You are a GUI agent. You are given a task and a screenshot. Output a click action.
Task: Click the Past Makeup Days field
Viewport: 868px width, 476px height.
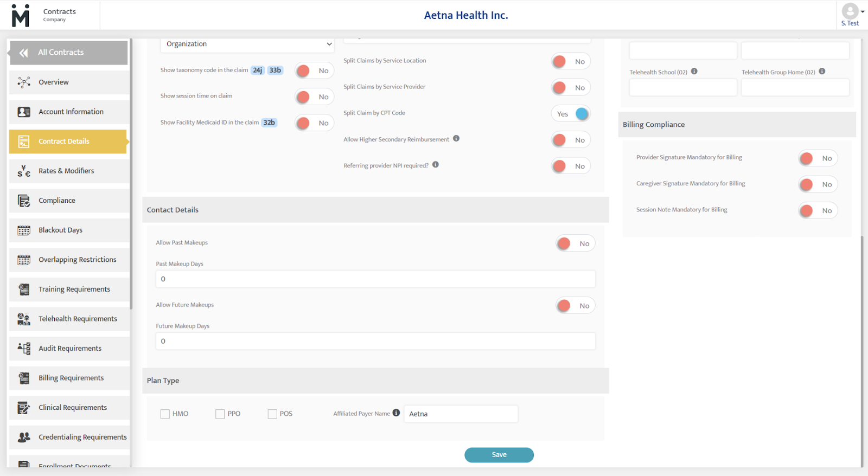pyautogui.click(x=375, y=279)
